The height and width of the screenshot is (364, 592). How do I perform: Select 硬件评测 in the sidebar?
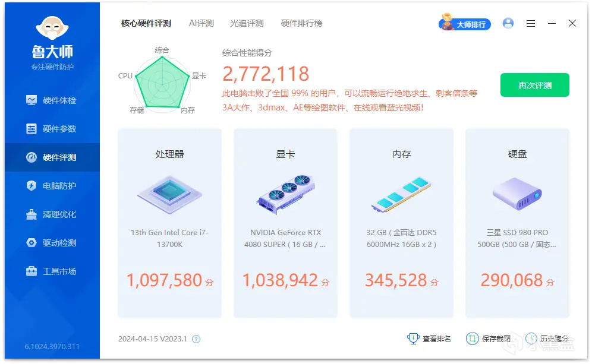52,157
